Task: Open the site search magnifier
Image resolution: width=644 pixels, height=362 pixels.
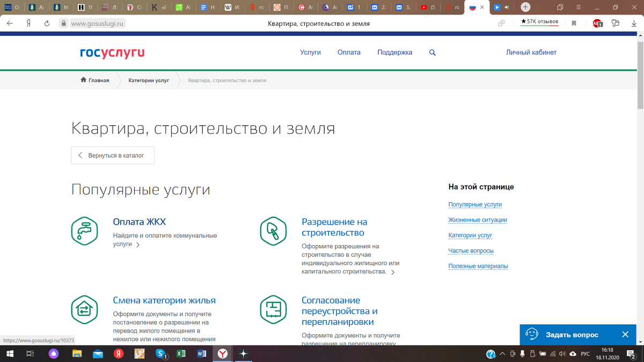Action: (432, 52)
